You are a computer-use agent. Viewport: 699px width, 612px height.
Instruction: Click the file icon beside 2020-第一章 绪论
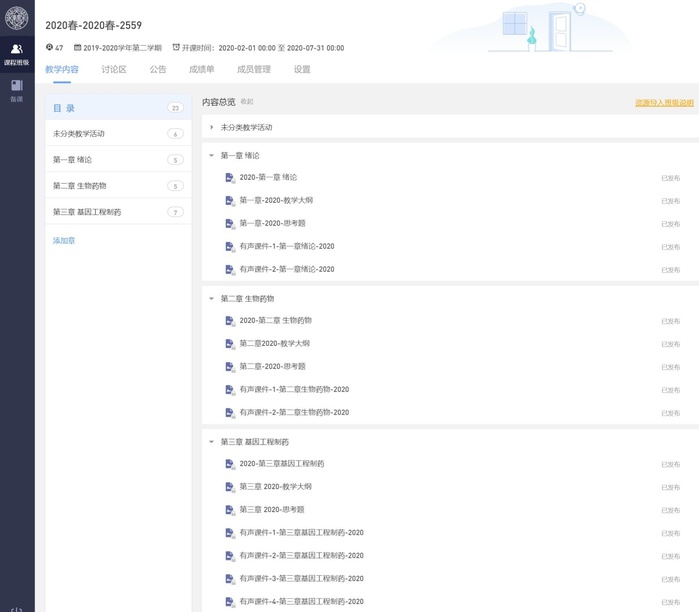[x=230, y=177]
